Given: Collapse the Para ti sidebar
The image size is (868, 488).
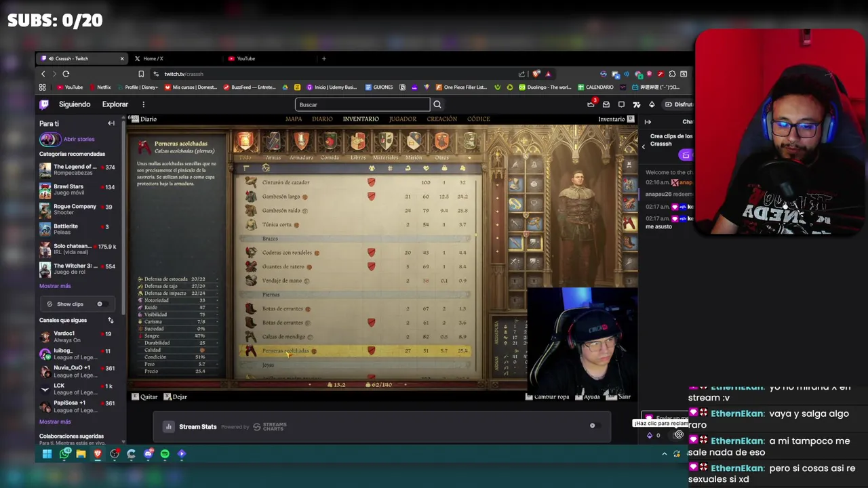Looking at the screenshot, I should tap(111, 123).
